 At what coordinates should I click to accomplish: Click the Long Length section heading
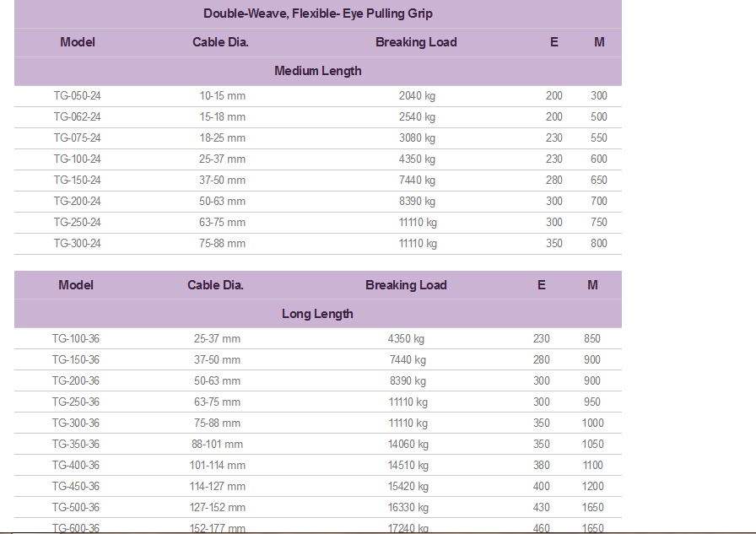click(317, 314)
